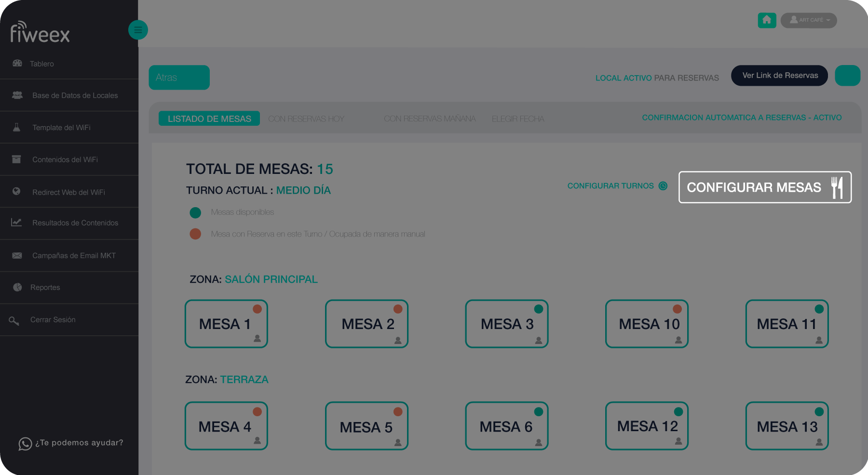Viewport: 868px width, 475px height.
Task: Toggle the green local activo switch
Action: 847,76
